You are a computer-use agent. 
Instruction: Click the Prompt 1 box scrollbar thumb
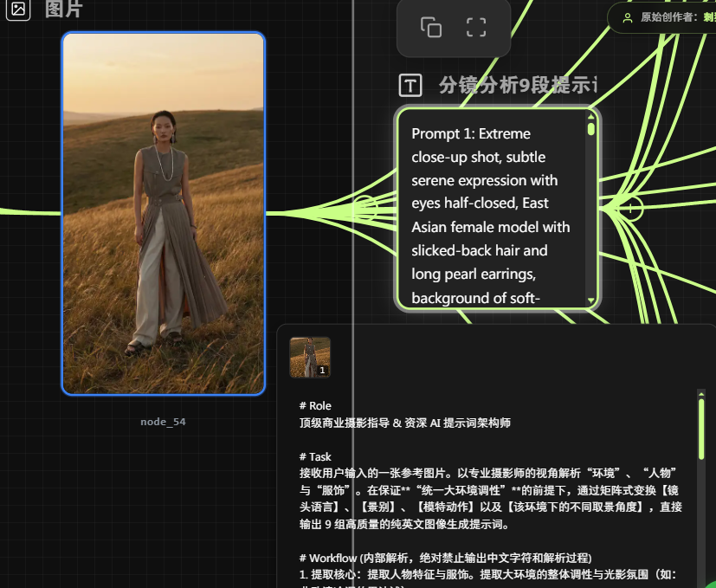pyautogui.click(x=591, y=129)
